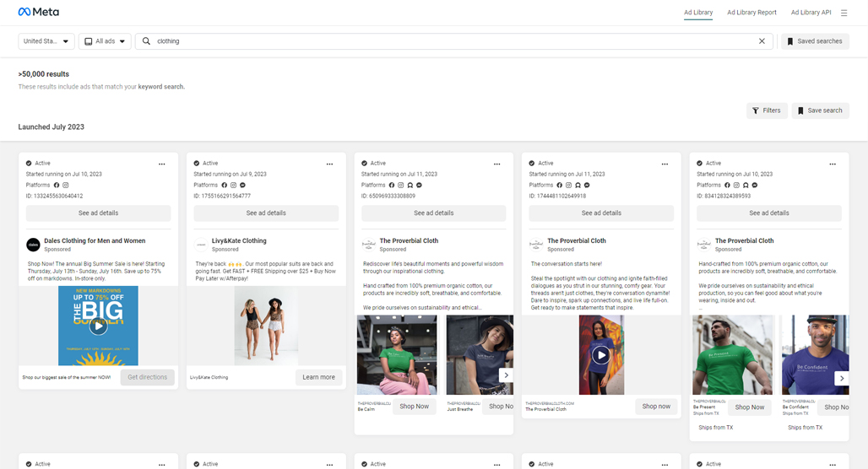Image resolution: width=868 pixels, height=469 pixels.
Task: Click the search magnifier icon
Action: pyautogui.click(x=146, y=41)
